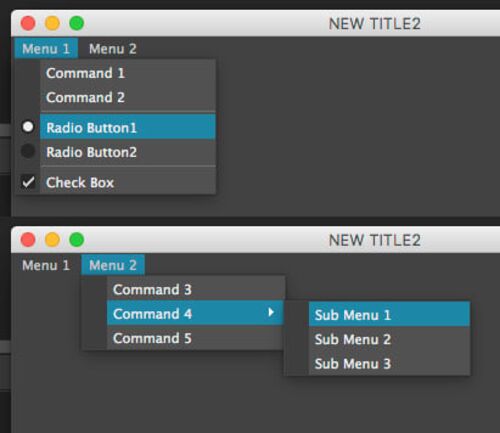Select Sub Menu 1
Viewport: 500px width, 433px height.
click(389, 314)
